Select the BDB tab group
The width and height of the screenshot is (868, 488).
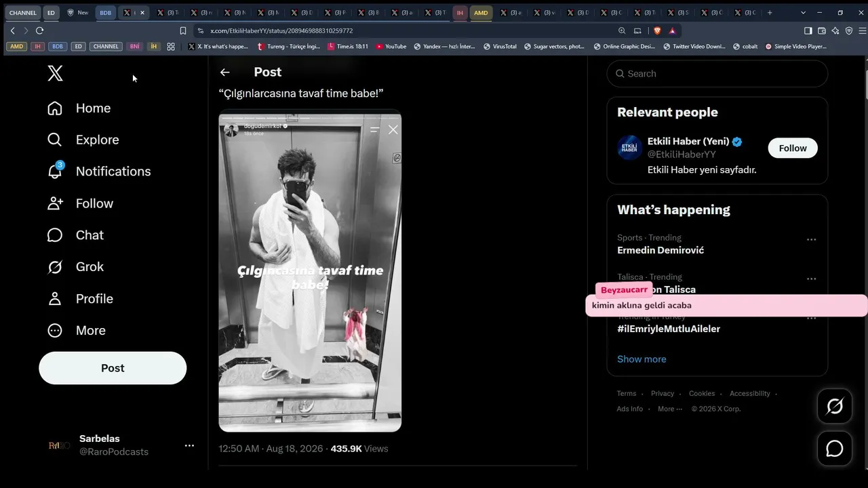click(x=105, y=13)
